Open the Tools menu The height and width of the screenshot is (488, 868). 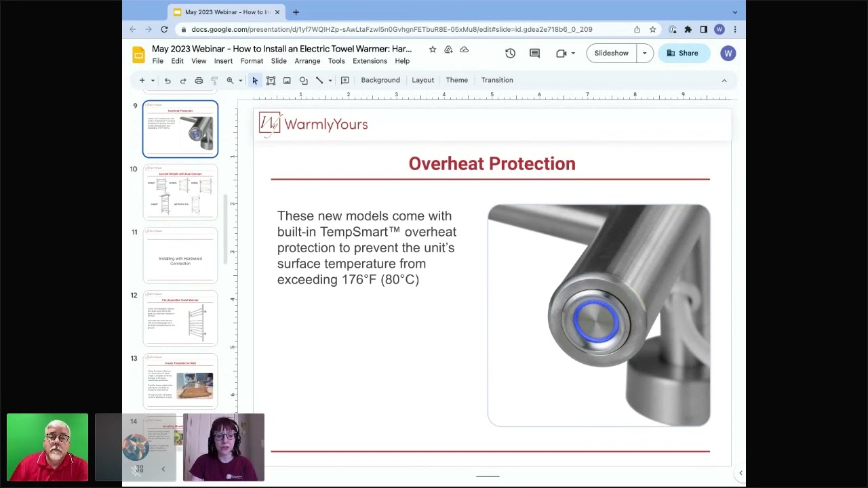tap(336, 61)
